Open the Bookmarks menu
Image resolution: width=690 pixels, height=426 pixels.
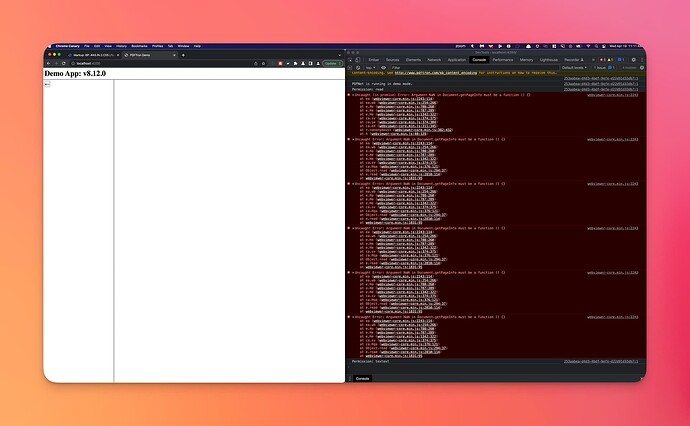click(139, 46)
